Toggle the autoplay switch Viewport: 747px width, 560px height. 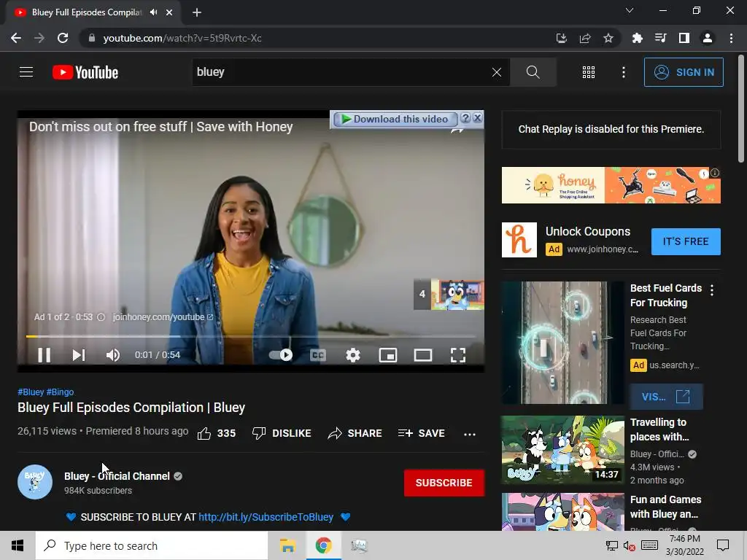(281, 355)
